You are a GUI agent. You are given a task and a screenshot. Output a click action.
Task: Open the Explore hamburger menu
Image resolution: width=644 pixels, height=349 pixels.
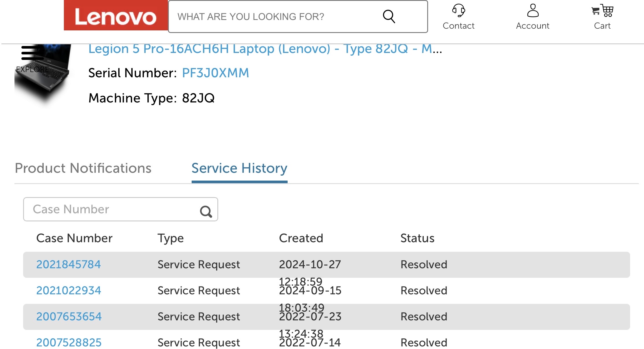click(32, 53)
